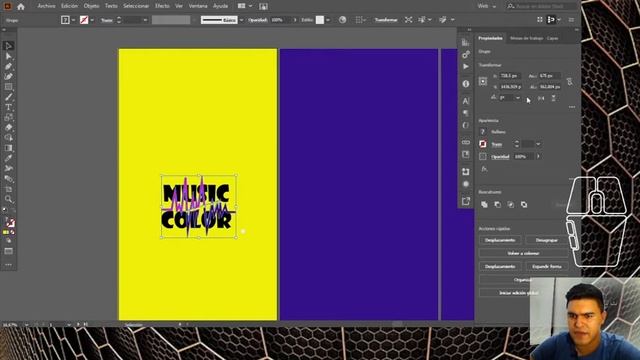640x360 pixels.
Task: Click the fill swatch in control bar
Action: click(65, 20)
